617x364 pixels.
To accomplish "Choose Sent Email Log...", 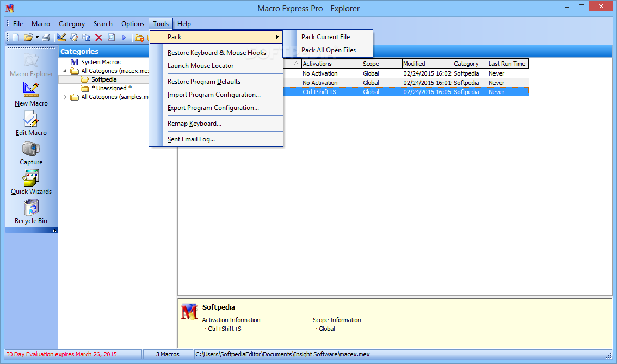I will coord(216,139).
